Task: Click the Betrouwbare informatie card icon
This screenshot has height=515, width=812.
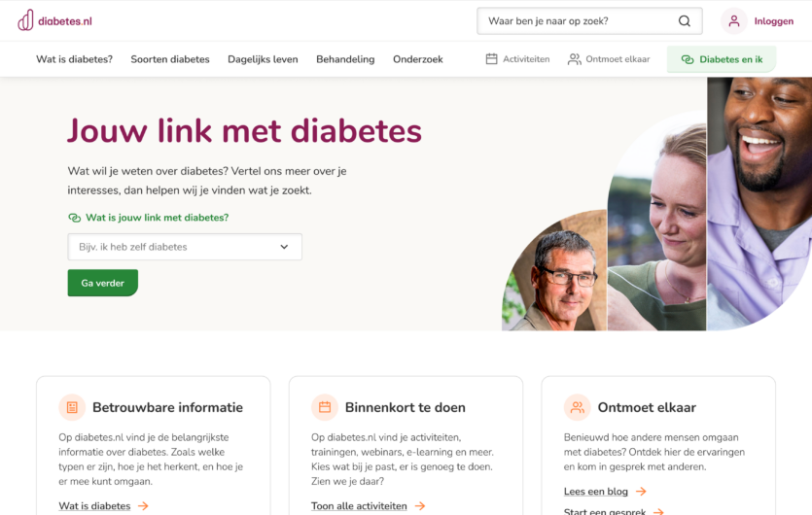Action: 72,407
